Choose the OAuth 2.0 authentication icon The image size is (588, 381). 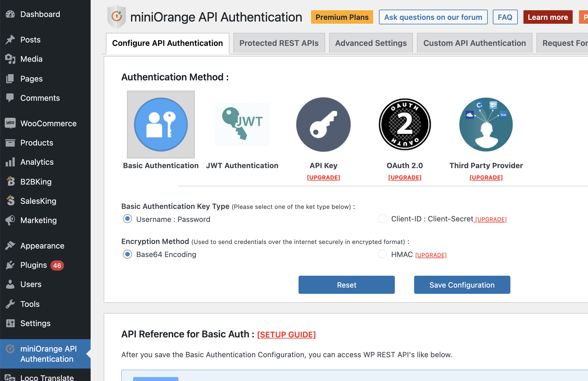click(405, 125)
